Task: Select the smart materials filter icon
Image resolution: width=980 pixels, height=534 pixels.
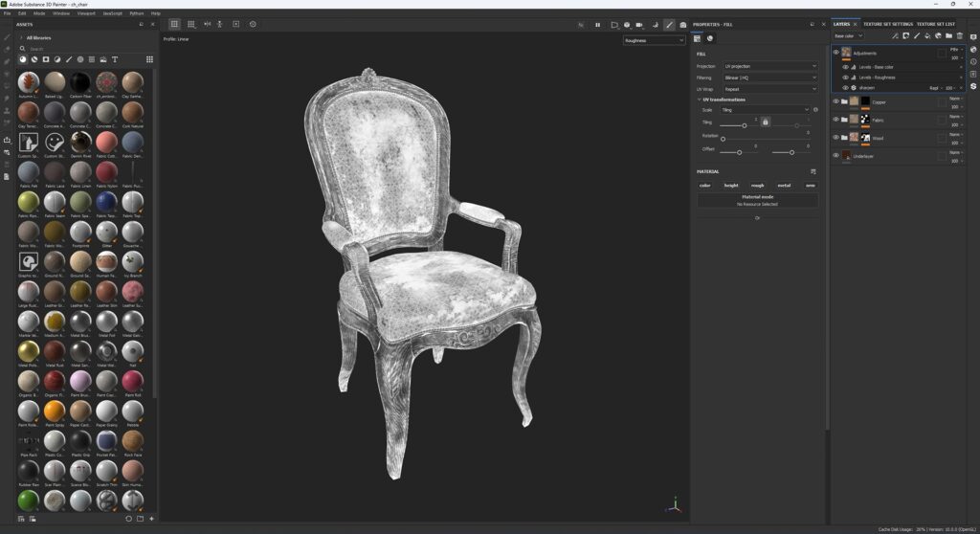Action: point(34,59)
